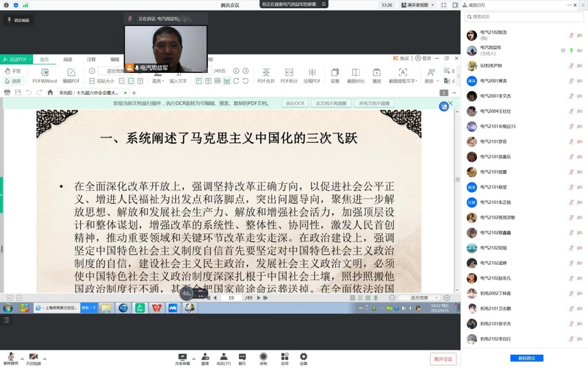Click the 共享屏幕 share screen icon
Image resolution: width=588 pixels, height=368 pixels.
coord(182,357)
